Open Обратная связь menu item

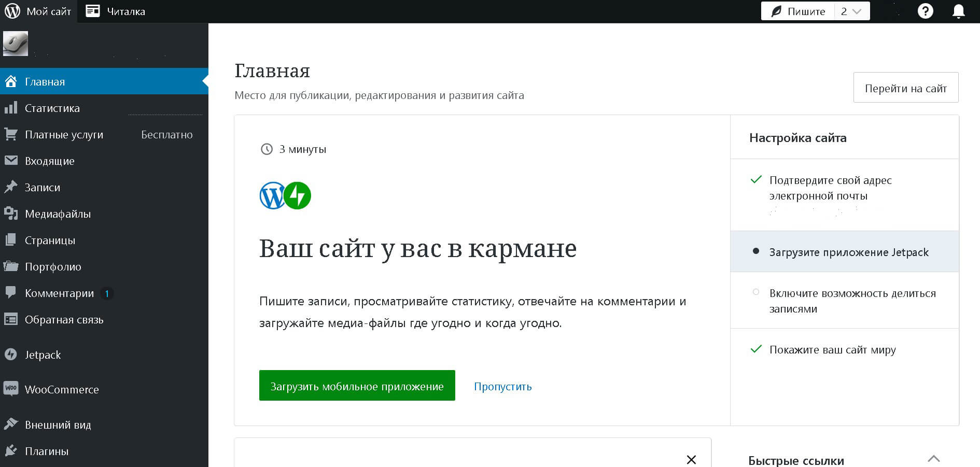[x=104, y=319]
